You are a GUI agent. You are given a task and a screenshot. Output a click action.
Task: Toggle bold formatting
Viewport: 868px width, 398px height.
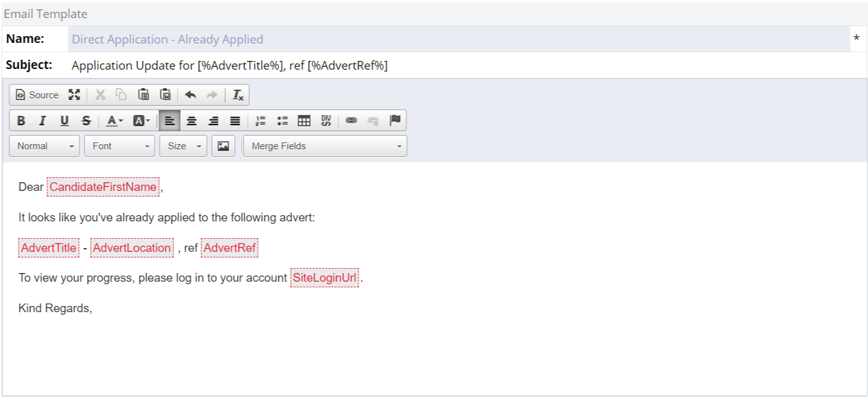21,121
